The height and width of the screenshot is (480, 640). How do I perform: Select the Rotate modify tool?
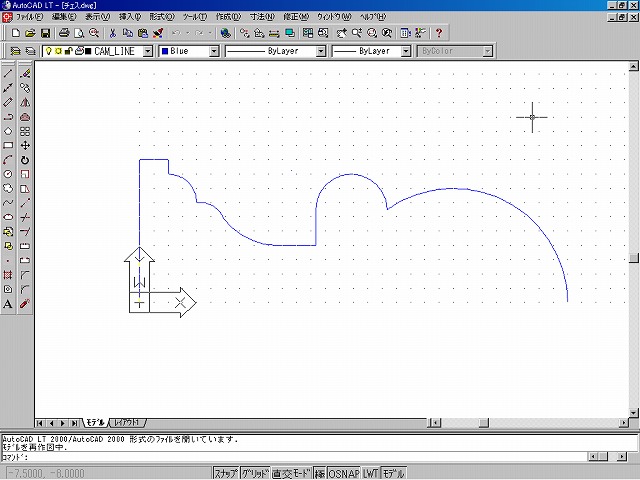25,160
